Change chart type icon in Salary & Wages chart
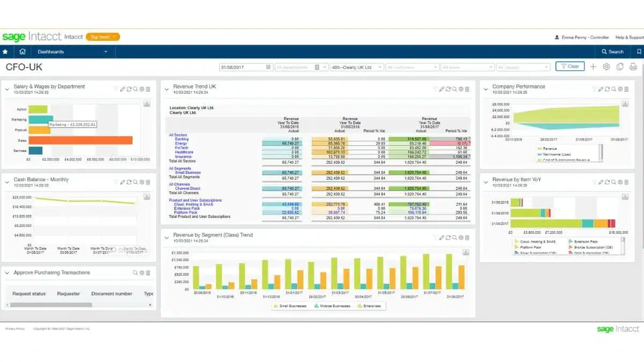The width and height of the screenshot is (644, 362). (147, 104)
